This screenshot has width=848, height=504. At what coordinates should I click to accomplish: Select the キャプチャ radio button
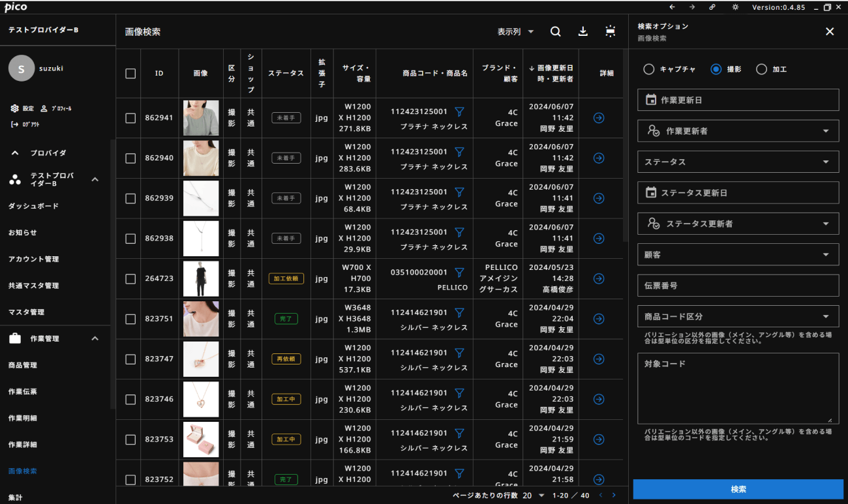tap(648, 69)
